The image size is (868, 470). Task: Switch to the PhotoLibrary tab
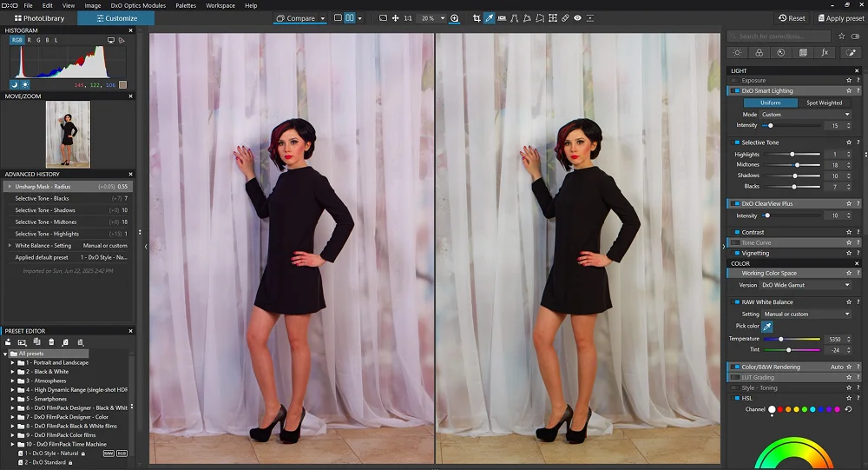click(x=39, y=18)
